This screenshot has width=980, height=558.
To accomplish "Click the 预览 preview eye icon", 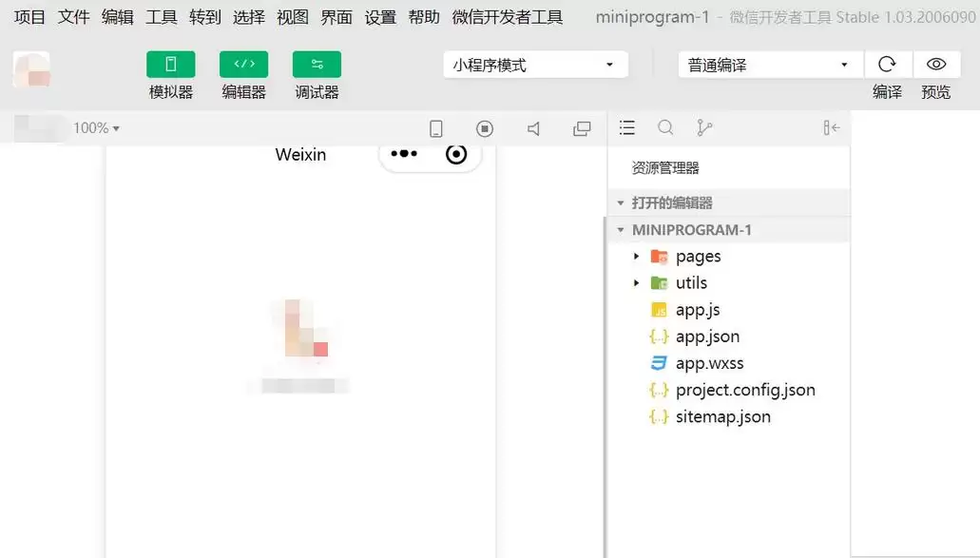I will click(936, 65).
